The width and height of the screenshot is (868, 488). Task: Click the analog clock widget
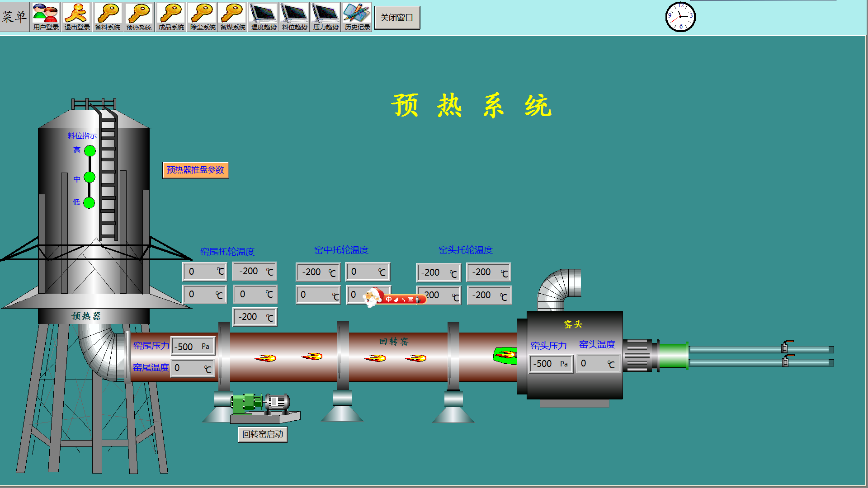680,17
